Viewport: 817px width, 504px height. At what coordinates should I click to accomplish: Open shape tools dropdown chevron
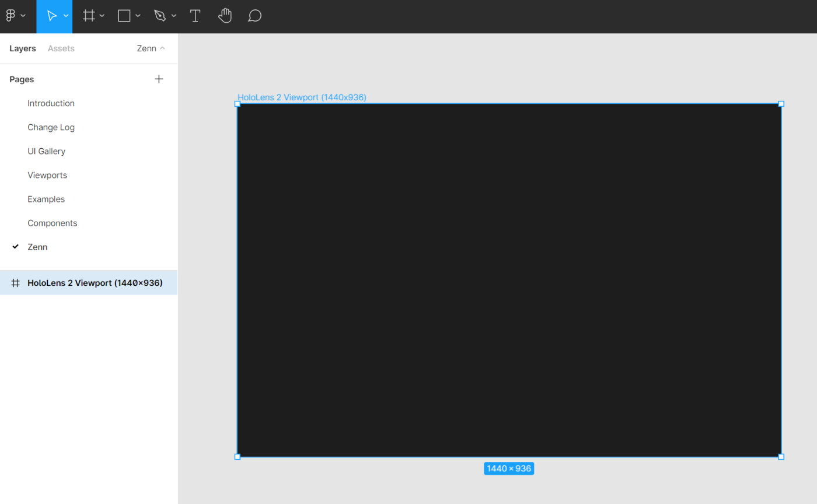click(138, 16)
